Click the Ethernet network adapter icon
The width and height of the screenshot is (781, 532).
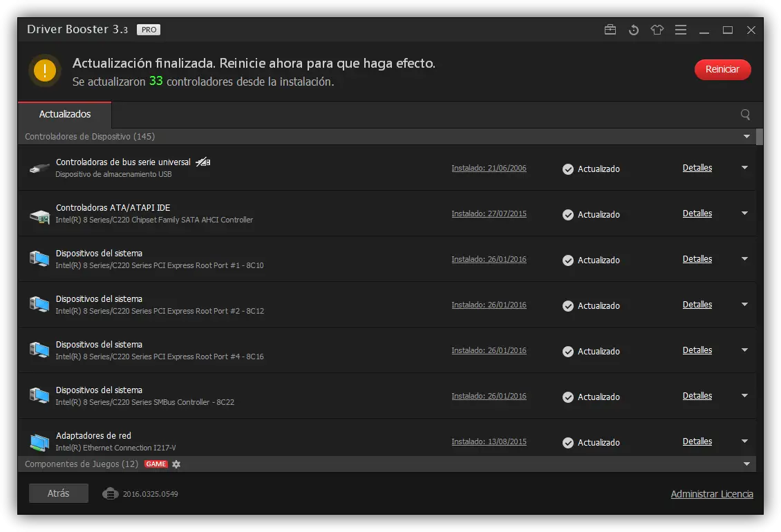pyautogui.click(x=39, y=442)
